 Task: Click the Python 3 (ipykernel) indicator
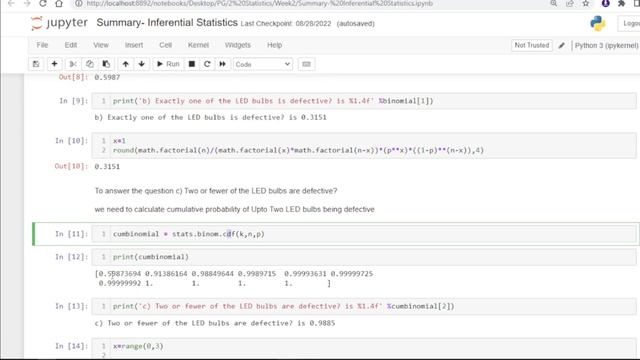[606, 46]
